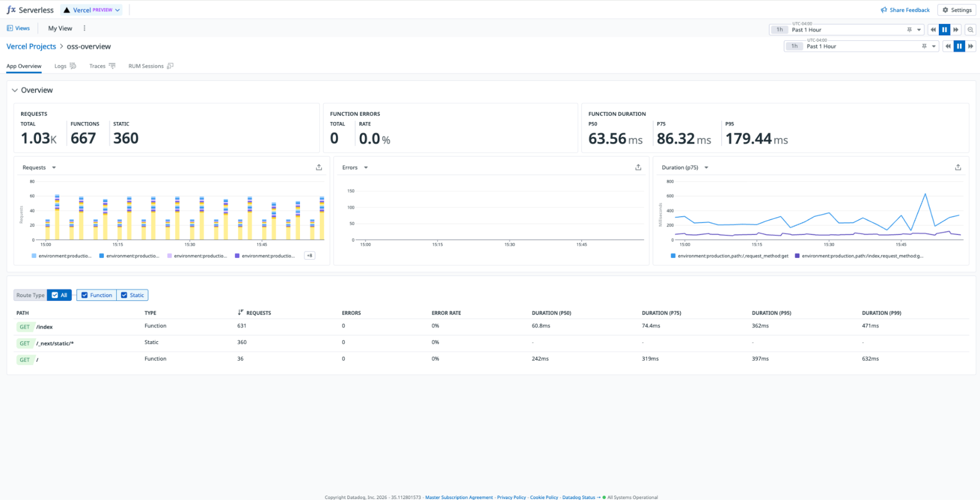The width and height of the screenshot is (980, 500).
Task: Open the Cookie Policy footer link
Action: point(544,497)
